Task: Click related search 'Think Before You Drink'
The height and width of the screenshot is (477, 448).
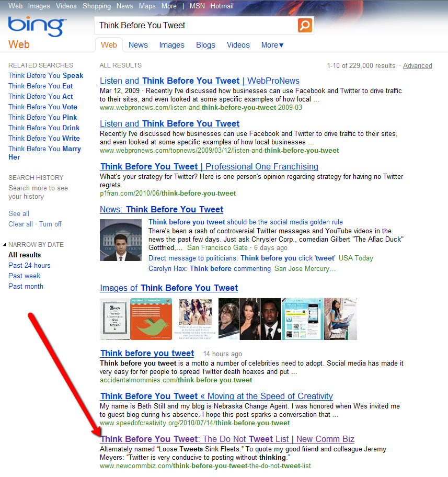Action: 44,128
